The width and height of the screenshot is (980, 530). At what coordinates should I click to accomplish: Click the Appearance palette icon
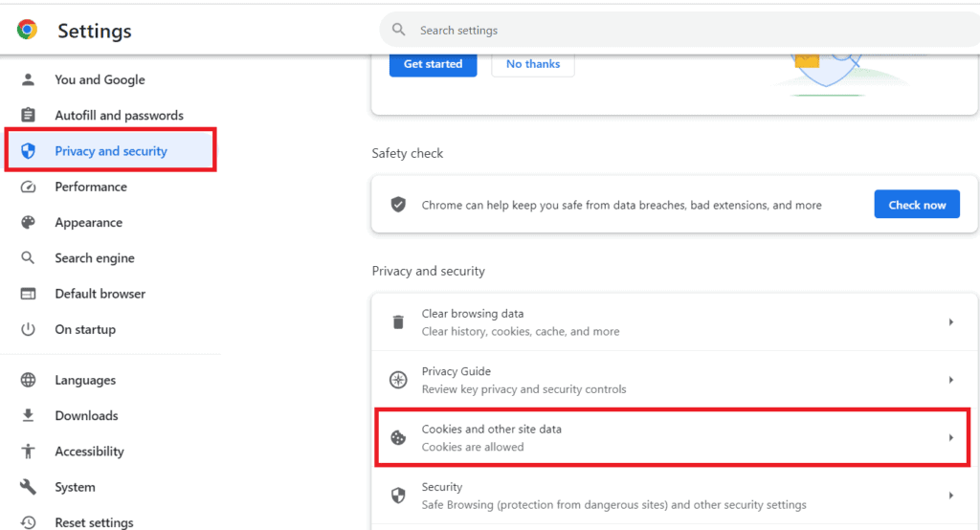[x=28, y=223]
